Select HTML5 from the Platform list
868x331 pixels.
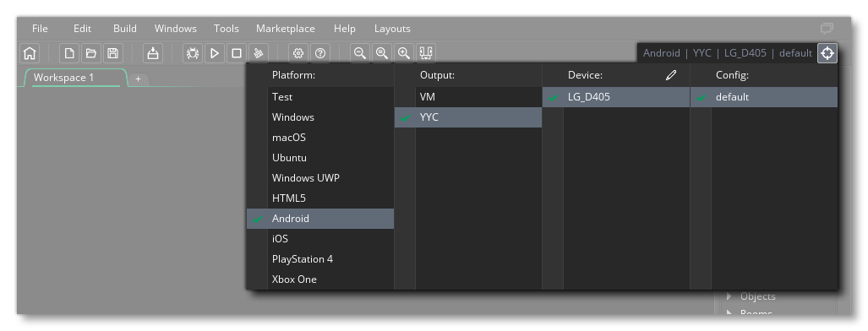tap(320, 198)
